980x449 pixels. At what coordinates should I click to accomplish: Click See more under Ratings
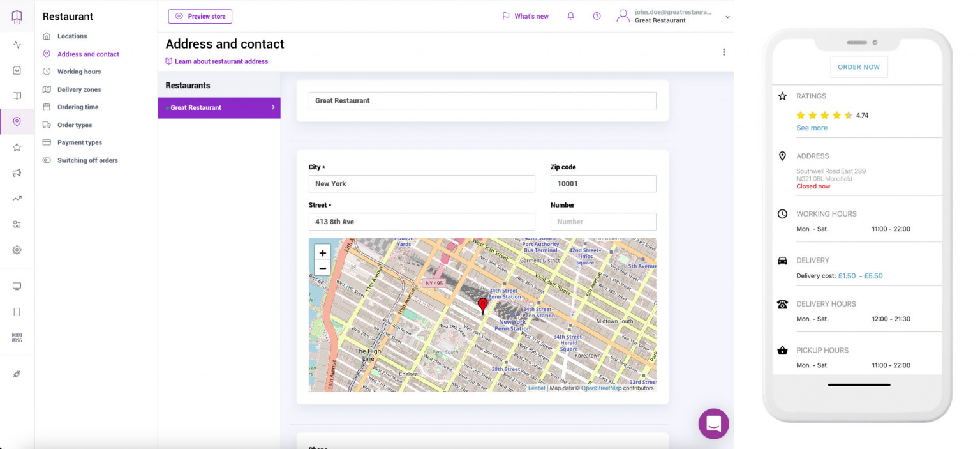pyautogui.click(x=812, y=128)
